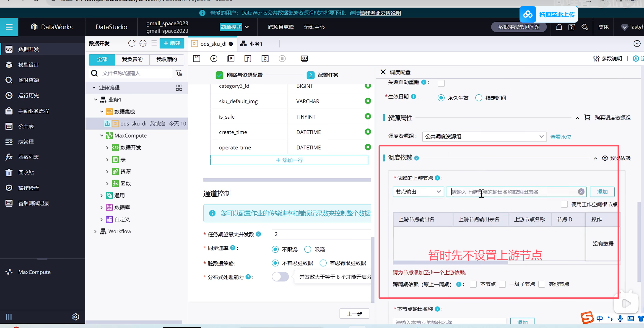Image resolution: width=644 pixels, height=328 pixels.
Task: Toggle the 分布式处理能力 switch
Action: coord(280,277)
